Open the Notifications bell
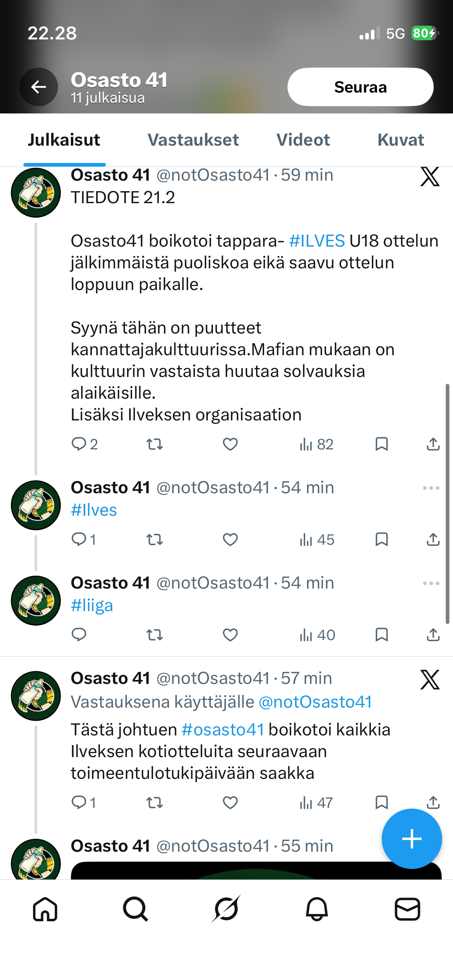 click(317, 909)
